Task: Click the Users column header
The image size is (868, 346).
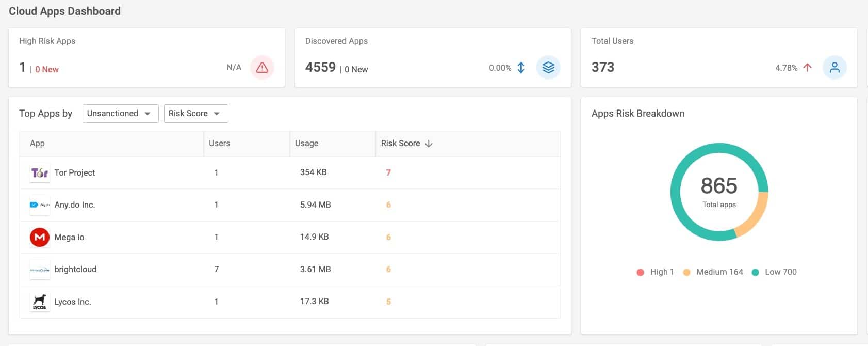Action: (x=220, y=144)
